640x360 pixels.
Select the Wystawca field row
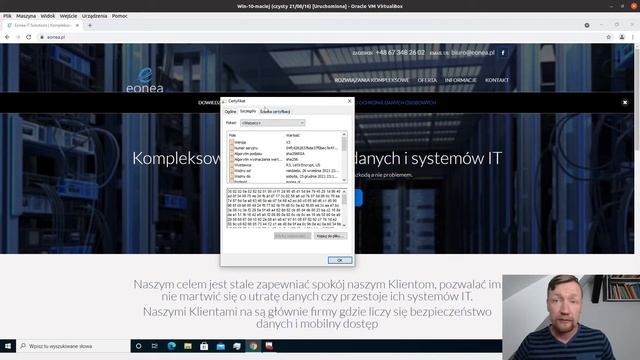tap(285, 165)
